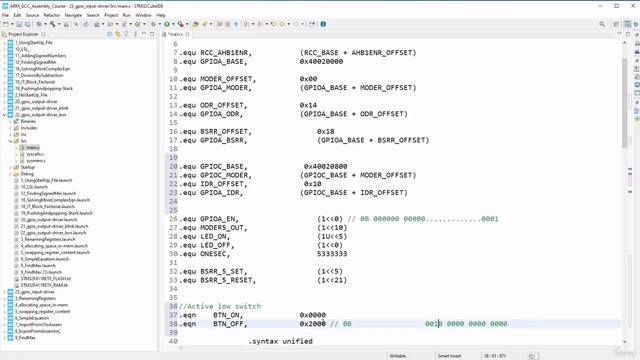Expand the Binaries node
The width and height of the screenshot is (640, 360).
point(10,121)
